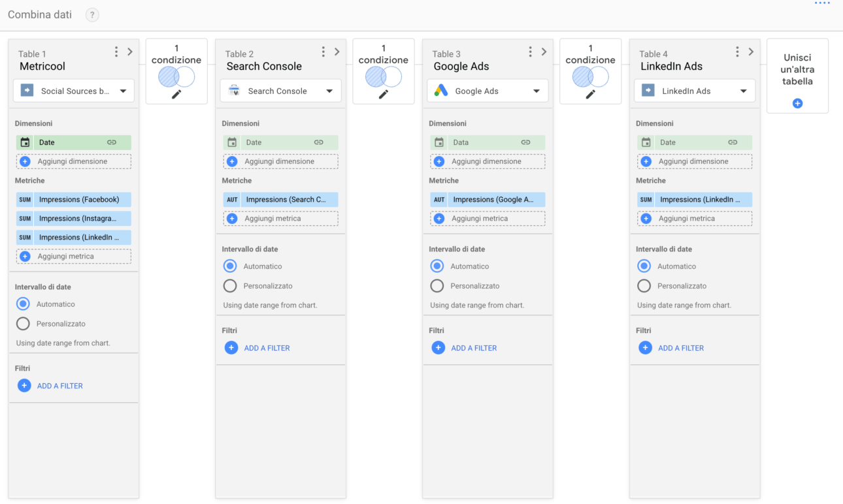Open Social Sources data source dropdown

click(x=74, y=91)
